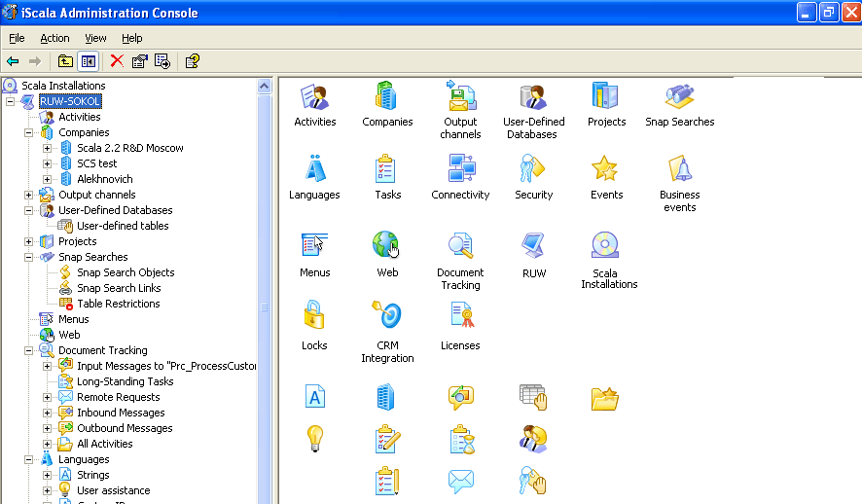Collapse the Companies tree node
862x504 pixels.
(28, 133)
